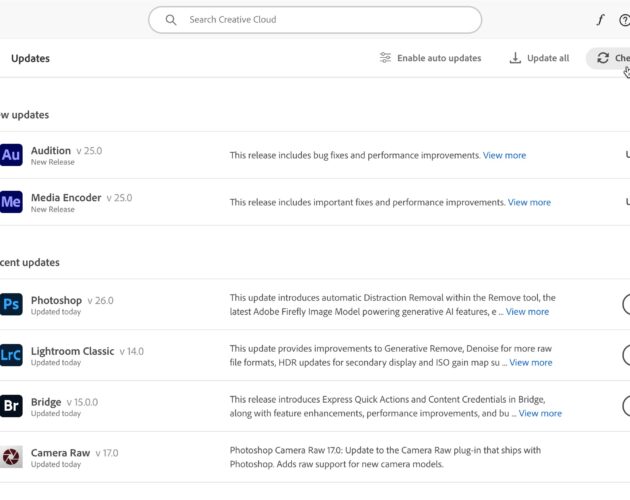The width and height of the screenshot is (630, 500).
Task: Click the search magnifier icon
Action: pyautogui.click(x=171, y=20)
